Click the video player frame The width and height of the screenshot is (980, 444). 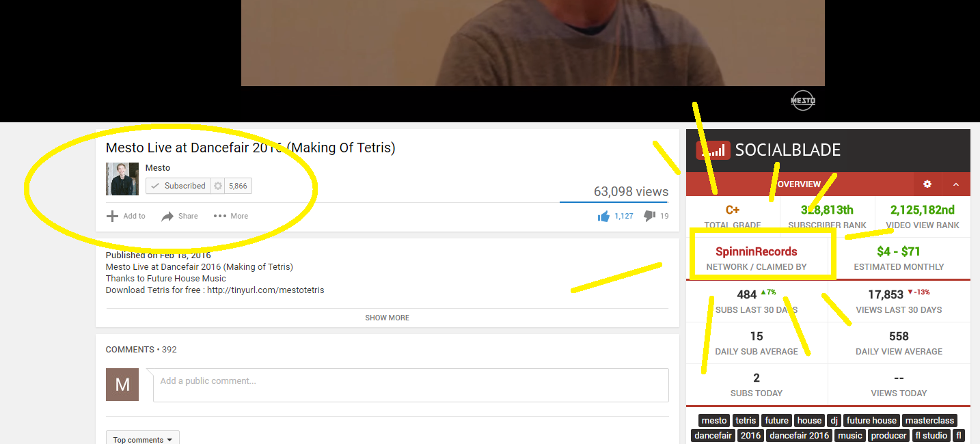(x=533, y=43)
